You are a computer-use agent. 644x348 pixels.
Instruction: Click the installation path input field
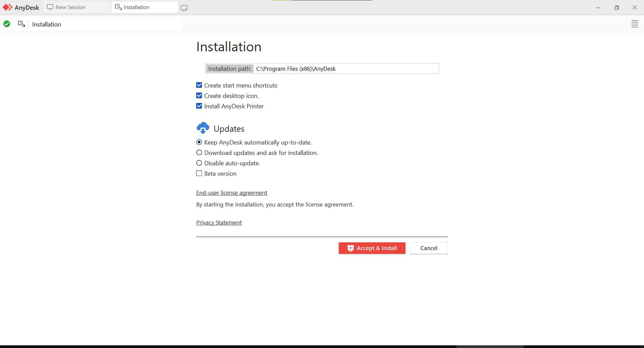346,69
